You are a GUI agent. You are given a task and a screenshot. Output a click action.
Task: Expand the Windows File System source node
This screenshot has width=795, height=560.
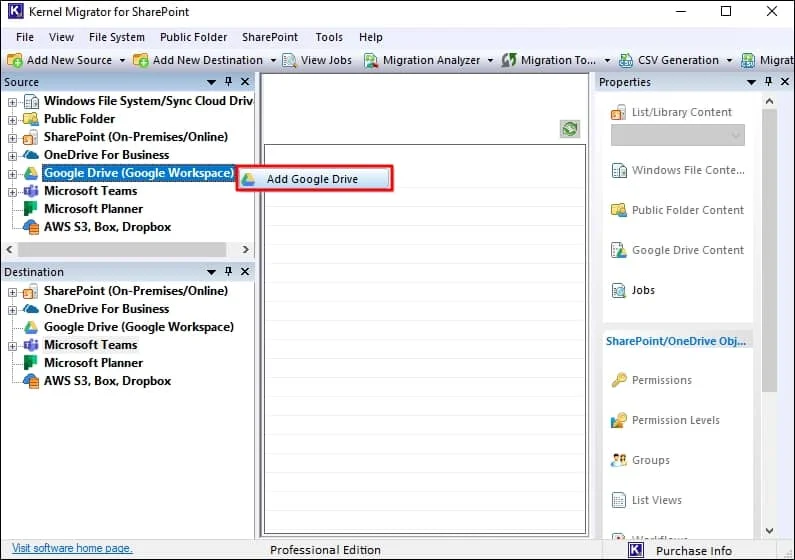click(x=12, y=102)
